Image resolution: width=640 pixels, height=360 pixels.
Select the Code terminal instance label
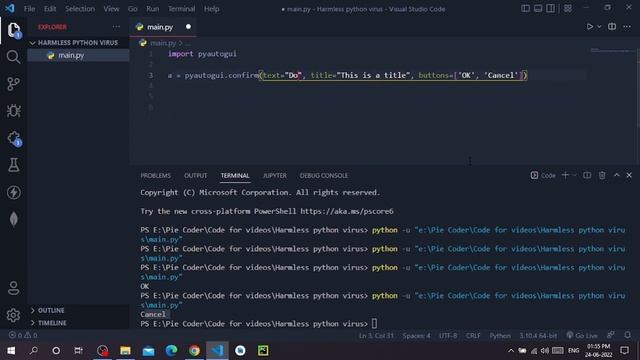click(543, 176)
